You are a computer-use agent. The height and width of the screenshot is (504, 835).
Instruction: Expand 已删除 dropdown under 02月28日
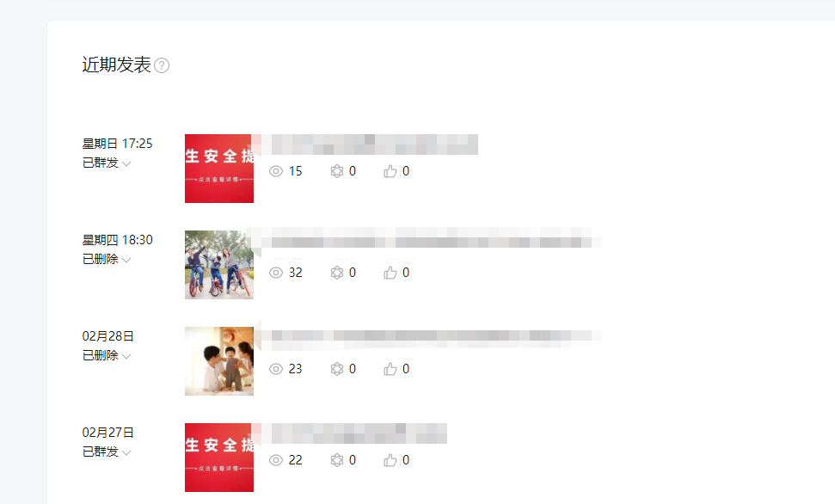107,355
